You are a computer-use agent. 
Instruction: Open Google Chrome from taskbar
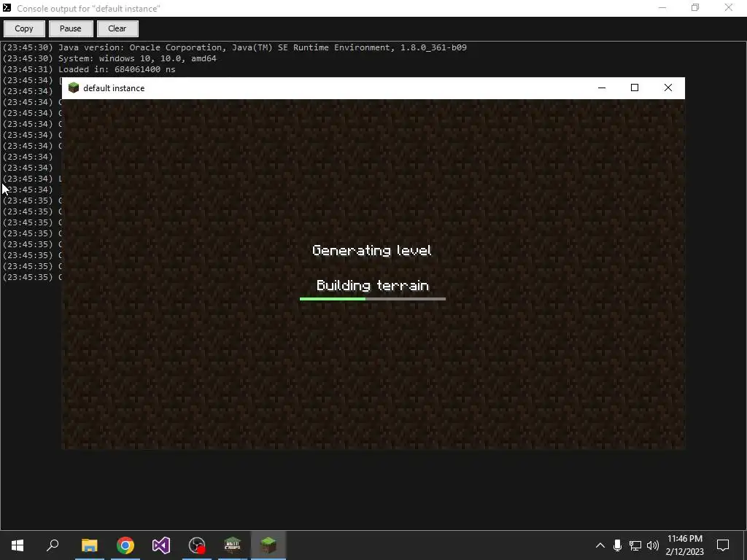click(125, 545)
